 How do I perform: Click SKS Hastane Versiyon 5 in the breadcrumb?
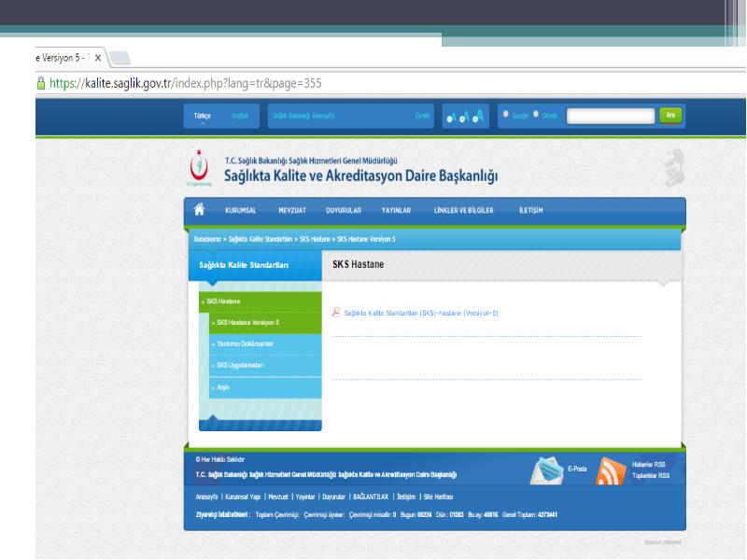[366, 239]
